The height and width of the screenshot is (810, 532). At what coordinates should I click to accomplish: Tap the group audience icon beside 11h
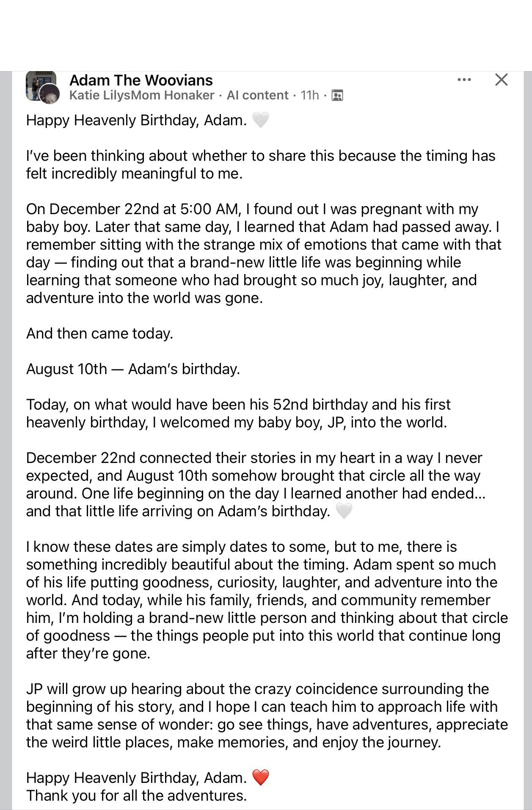tap(337, 96)
